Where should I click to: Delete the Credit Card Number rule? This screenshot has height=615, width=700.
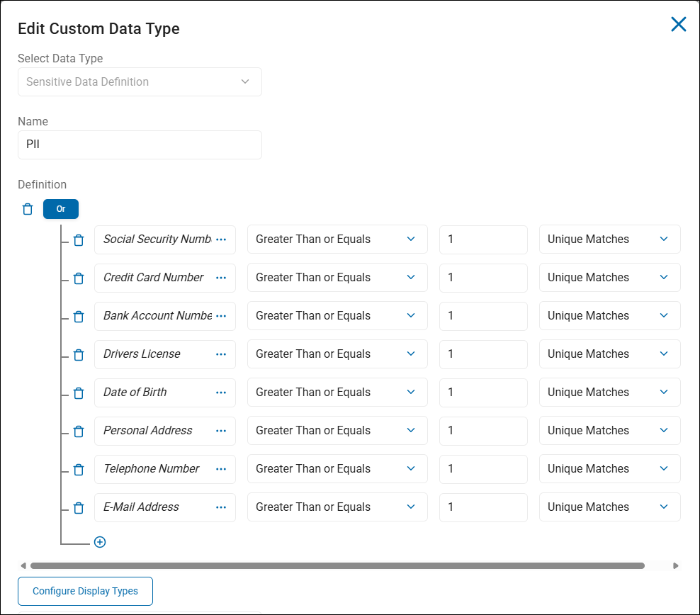tap(79, 278)
